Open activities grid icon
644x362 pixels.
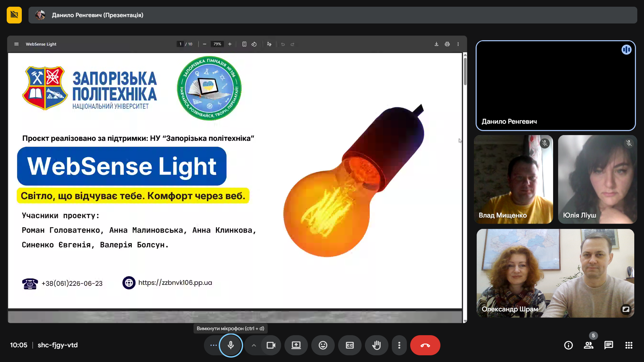629,345
